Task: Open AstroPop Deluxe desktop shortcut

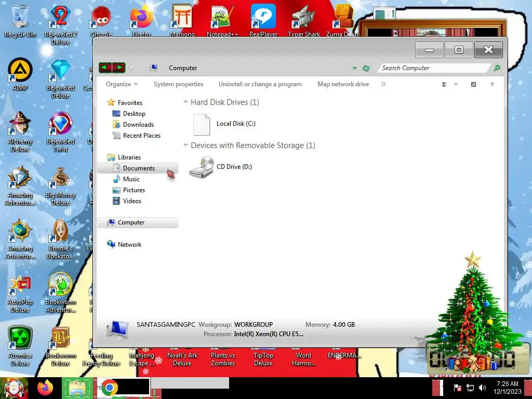Action: [x=20, y=293]
